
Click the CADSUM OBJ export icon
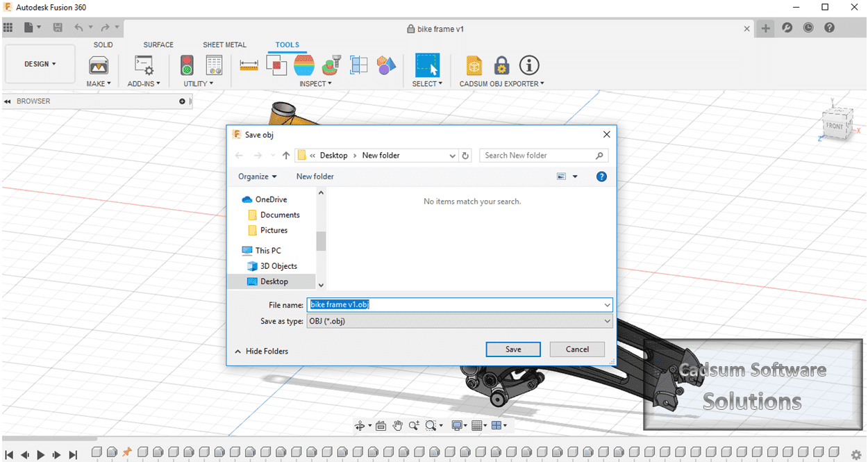pyautogui.click(x=474, y=66)
